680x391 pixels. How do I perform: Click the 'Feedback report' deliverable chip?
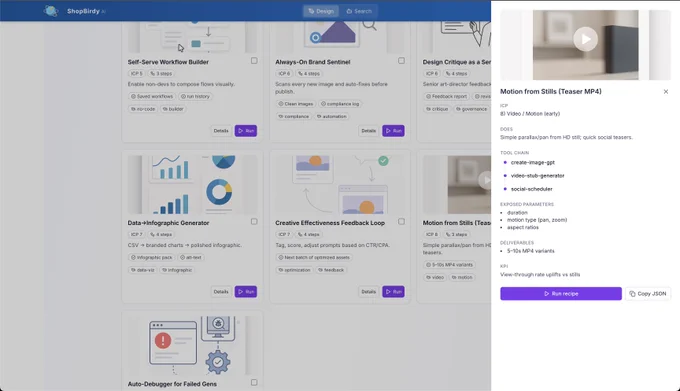pos(446,96)
